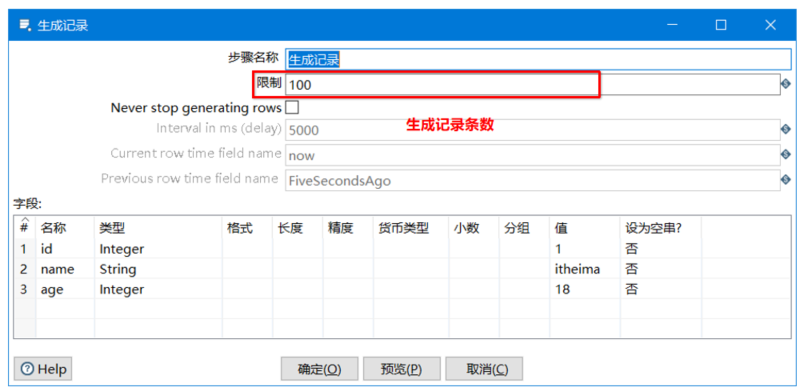Click the value cell containing 1

click(x=585, y=249)
